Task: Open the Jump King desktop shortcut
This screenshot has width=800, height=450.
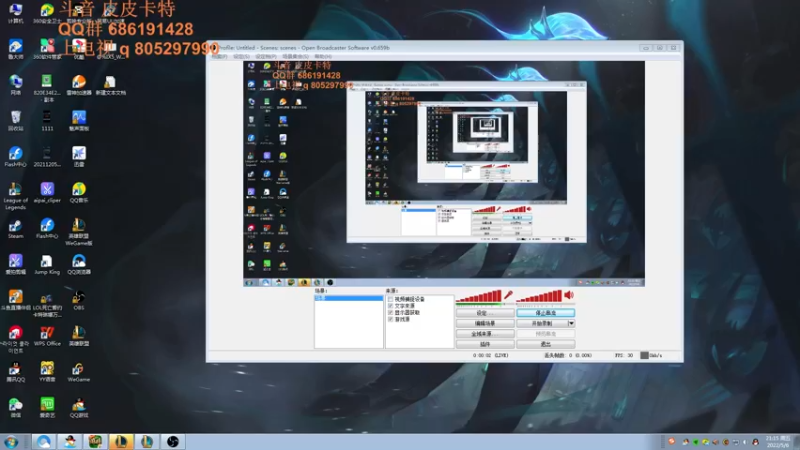Action: pos(47,265)
